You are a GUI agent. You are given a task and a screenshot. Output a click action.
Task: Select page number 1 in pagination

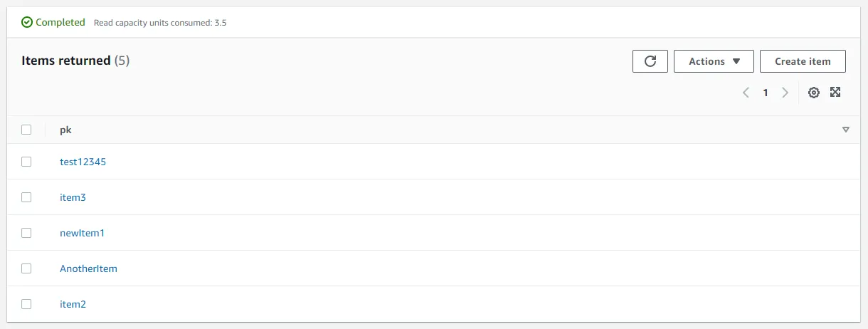(766, 93)
